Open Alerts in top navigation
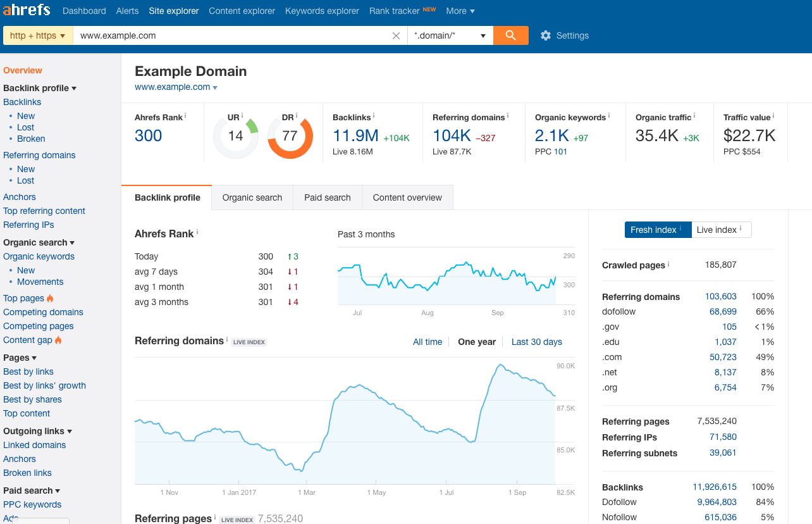This screenshot has height=524, width=812. pos(128,11)
